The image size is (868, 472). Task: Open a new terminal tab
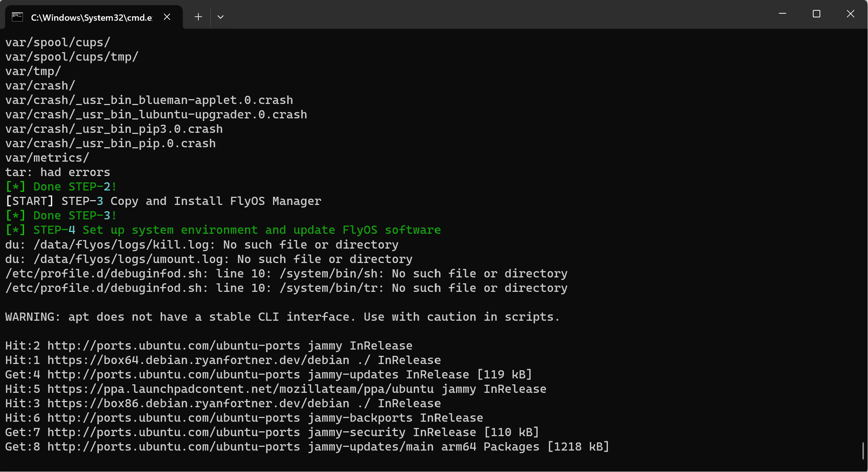pyautogui.click(x=198, y=17)
